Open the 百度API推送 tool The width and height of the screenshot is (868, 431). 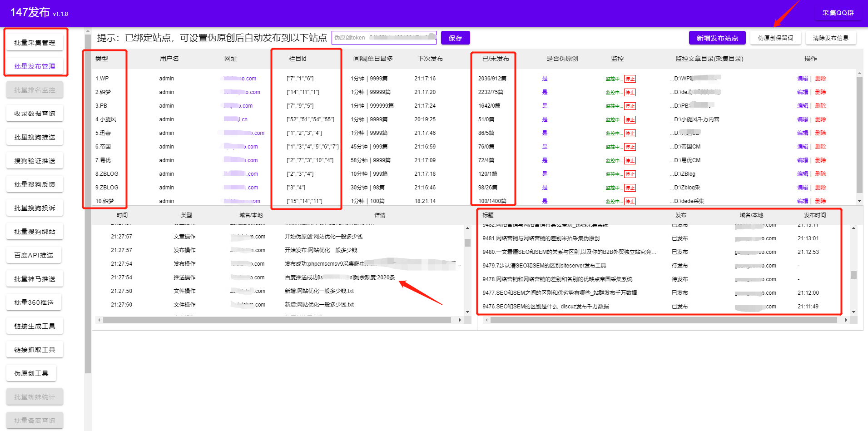pyautogui.click(x=35, y=255)
